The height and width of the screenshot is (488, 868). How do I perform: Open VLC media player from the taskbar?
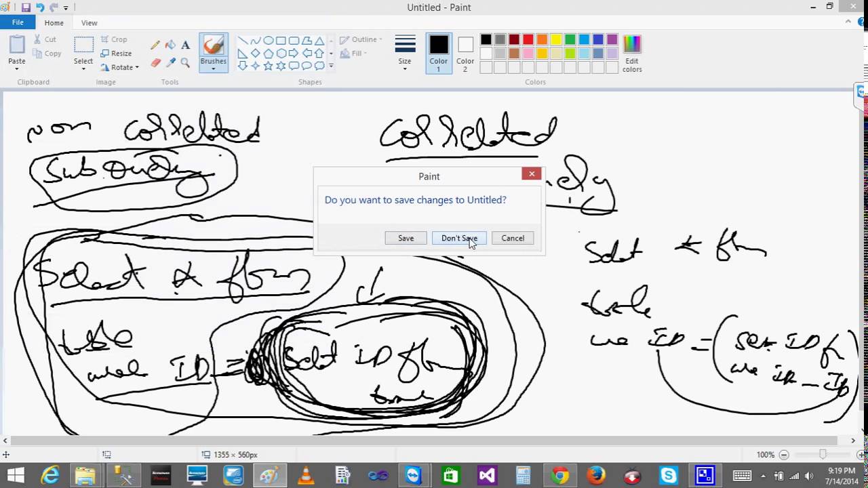tap(306, 476)
